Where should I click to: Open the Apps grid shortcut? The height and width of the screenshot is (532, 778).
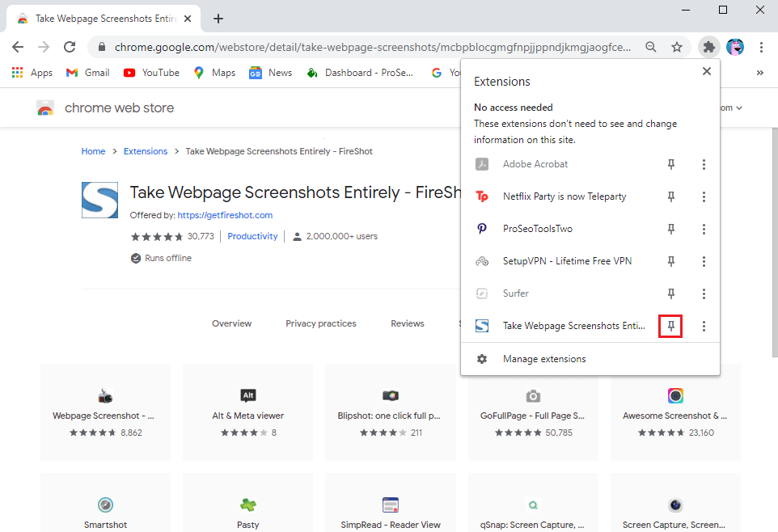(x=32, y=73)
